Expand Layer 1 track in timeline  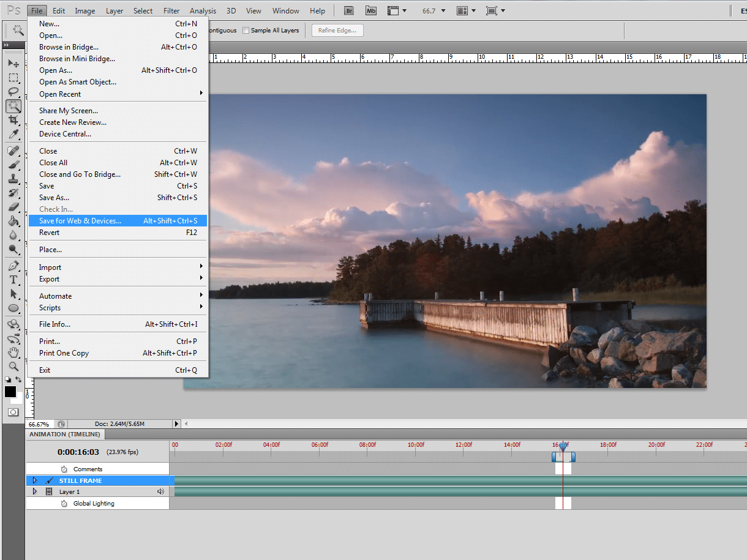click(x=34, y=491)
